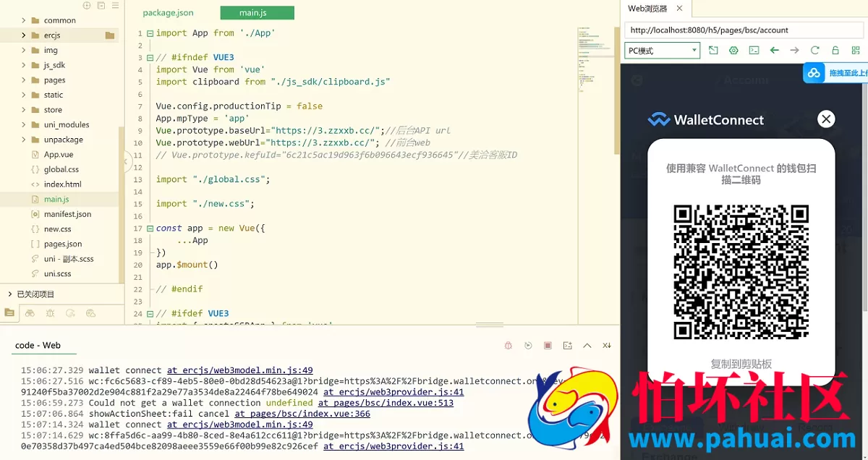Open the fifth sidebar bottom view icon

point(90,313)
